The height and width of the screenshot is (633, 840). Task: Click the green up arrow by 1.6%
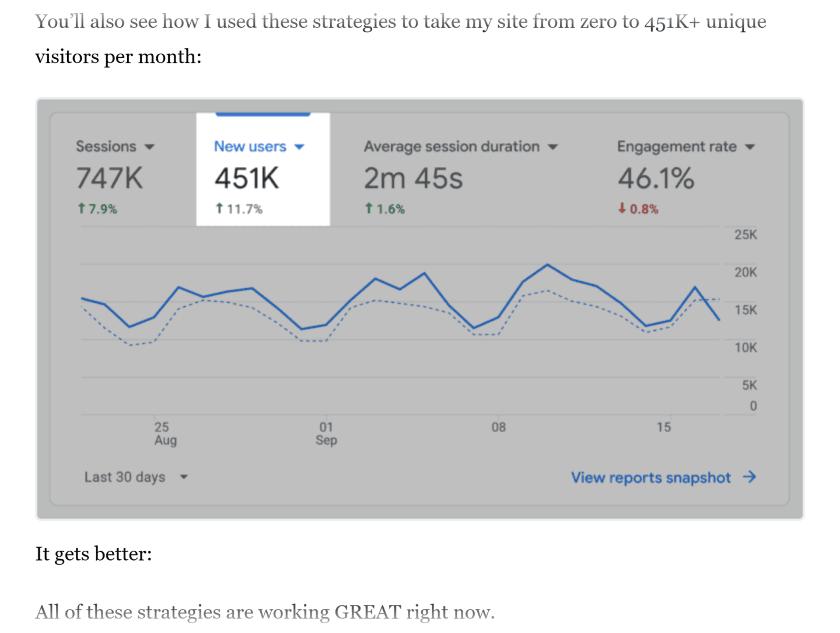tap(369, 208)
